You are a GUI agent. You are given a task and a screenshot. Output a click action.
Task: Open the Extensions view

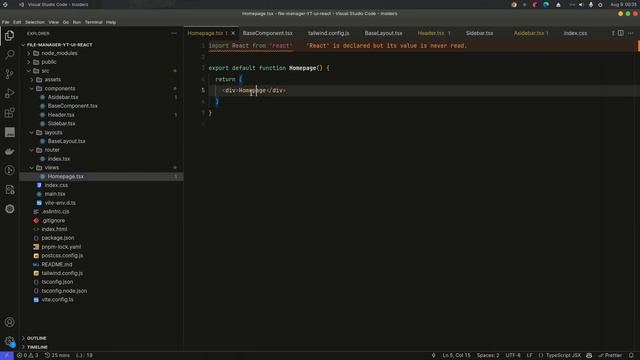(9, 113)
